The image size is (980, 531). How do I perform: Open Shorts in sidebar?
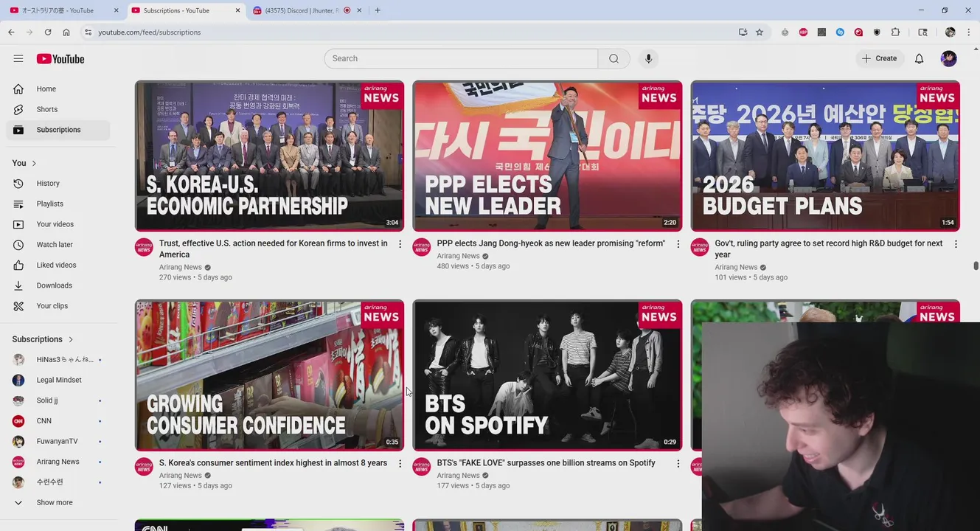point(58,109)
